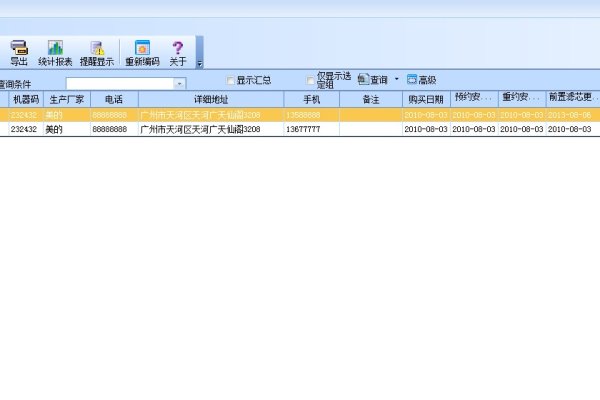600x400 pixels.
Task: Click the 备注 column header
Action: coord(371,100)
